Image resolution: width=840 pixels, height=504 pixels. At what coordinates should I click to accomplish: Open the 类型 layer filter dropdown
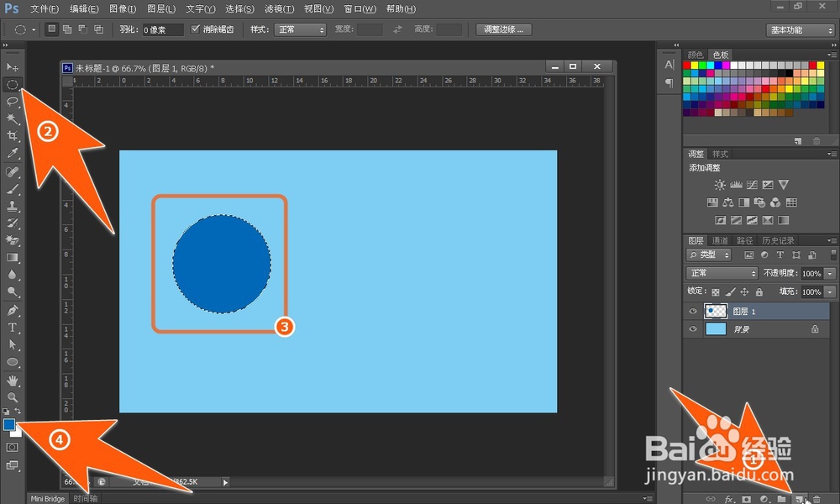708,255
